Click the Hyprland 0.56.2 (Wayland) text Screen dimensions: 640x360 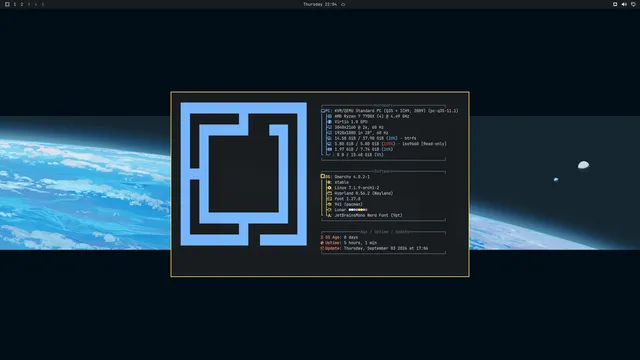(364, 193)
